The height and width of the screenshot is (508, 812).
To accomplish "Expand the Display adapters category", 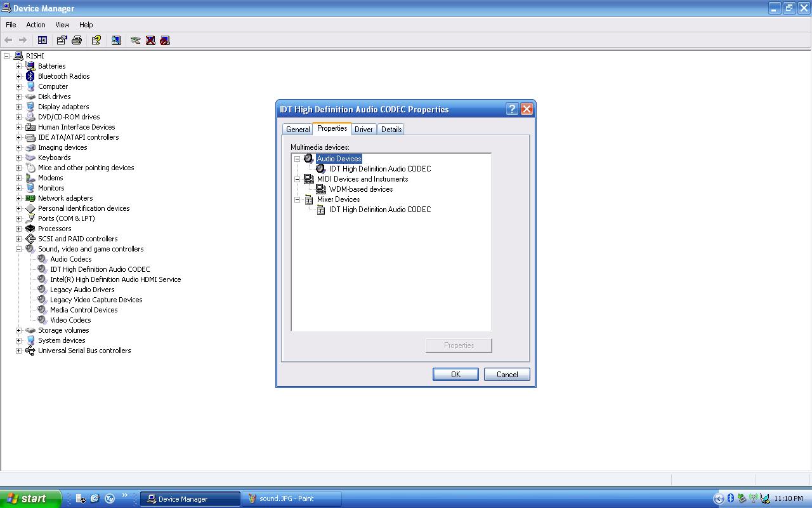I will click(18, 107).
